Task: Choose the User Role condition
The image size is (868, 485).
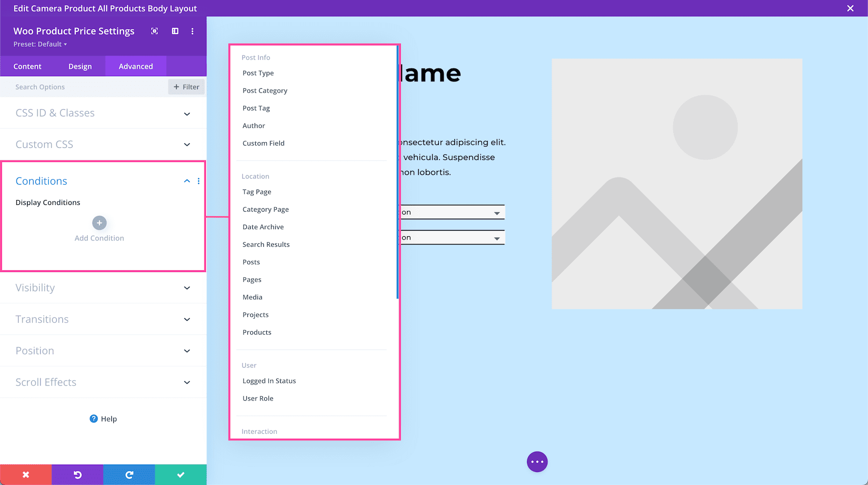Action: click(x=258, y=398)
